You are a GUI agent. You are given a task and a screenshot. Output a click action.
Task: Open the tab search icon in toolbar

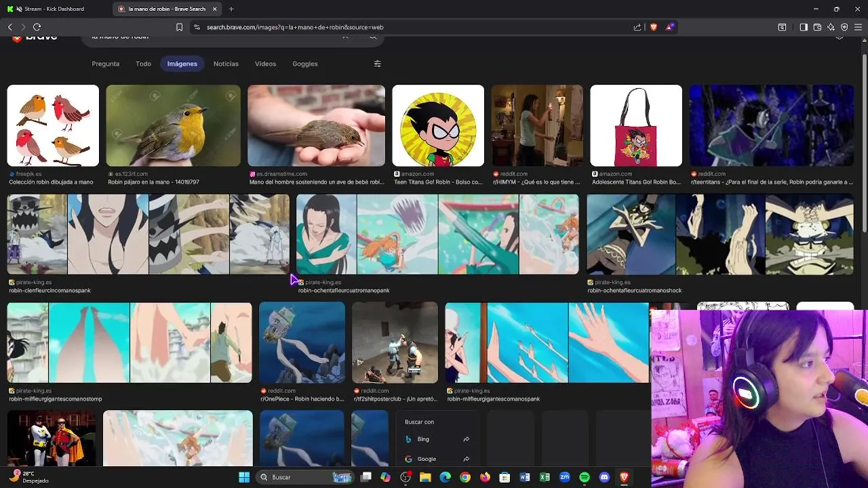pyautogui.click(x=782, y=27)
